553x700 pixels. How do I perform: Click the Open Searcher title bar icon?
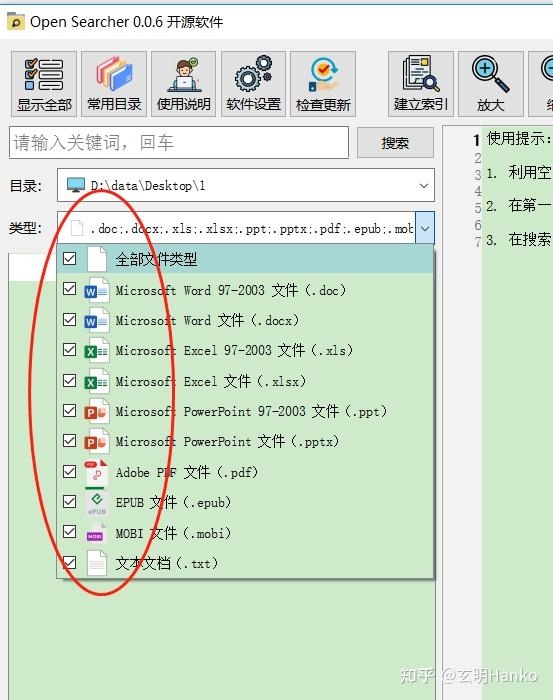[16, 22]
